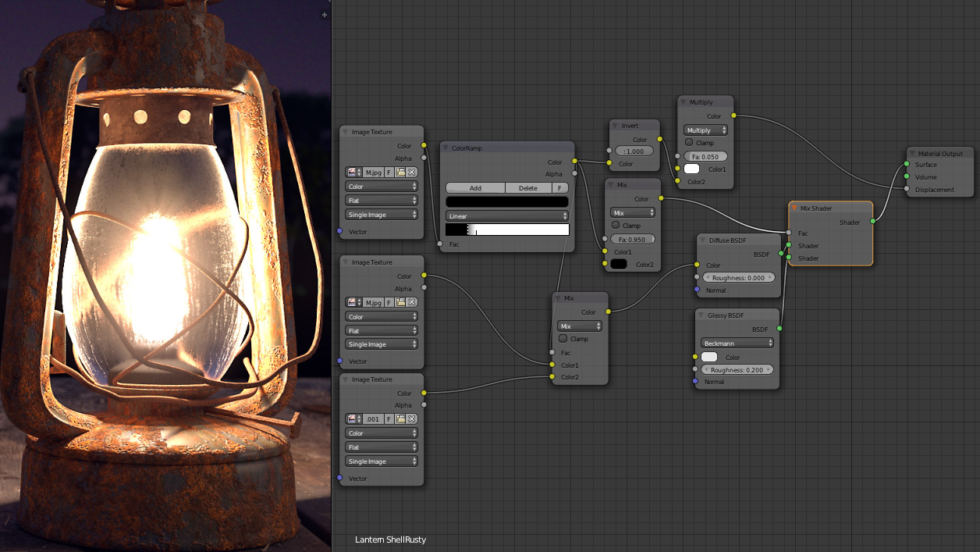980x552 pixels.
Task: Unlink M.jpg using the X icon
Action: 413,172
